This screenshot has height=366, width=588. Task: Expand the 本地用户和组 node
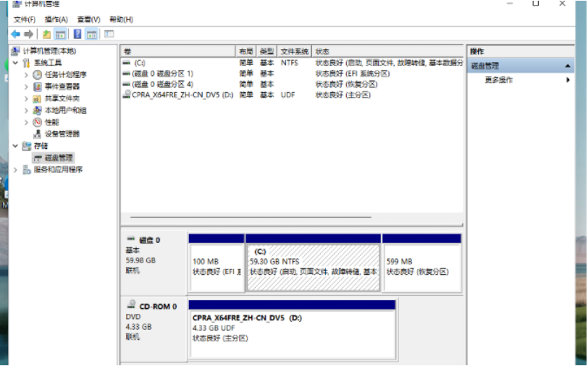pyautogui.click(x=26, y=110)
